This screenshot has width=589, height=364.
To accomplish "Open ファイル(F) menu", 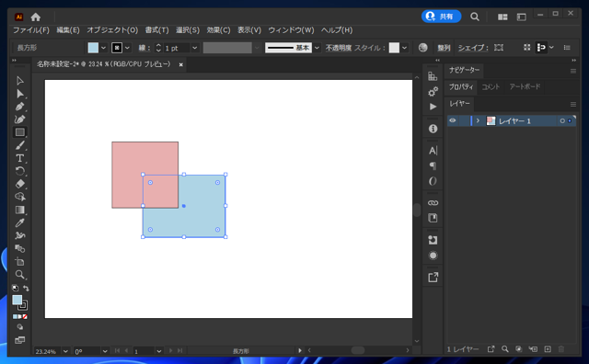I will pos(31,30).
